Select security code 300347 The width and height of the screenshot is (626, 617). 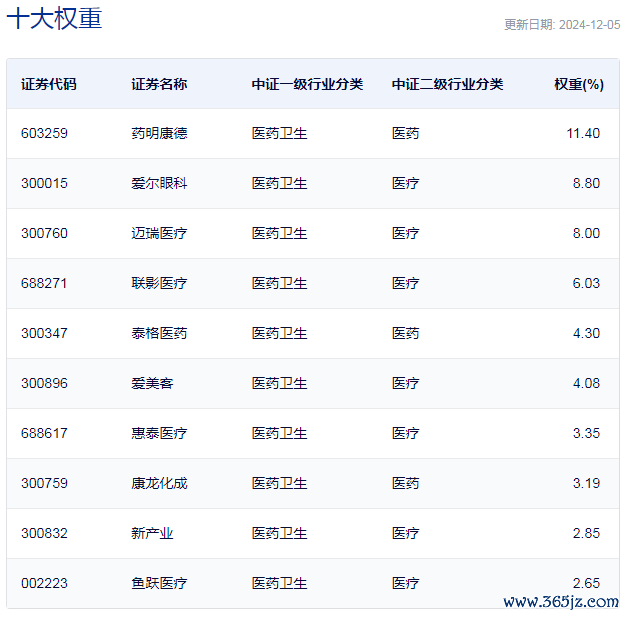tap(44, 333)
